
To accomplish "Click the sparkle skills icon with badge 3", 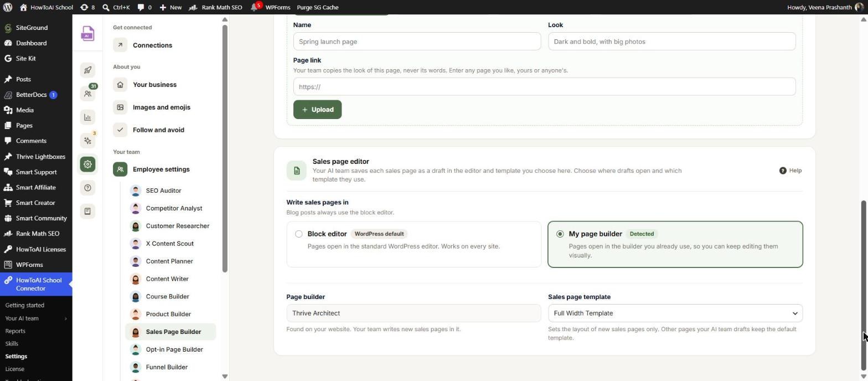I will [x=87, y=141].
